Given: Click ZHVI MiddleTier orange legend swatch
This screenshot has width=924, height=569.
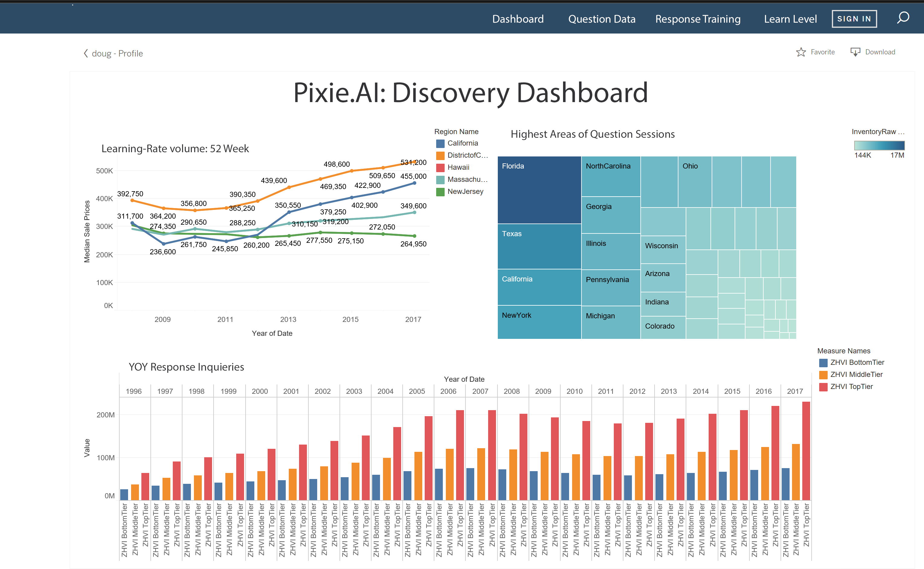Looking at the screenshot, I should (823, 375).
